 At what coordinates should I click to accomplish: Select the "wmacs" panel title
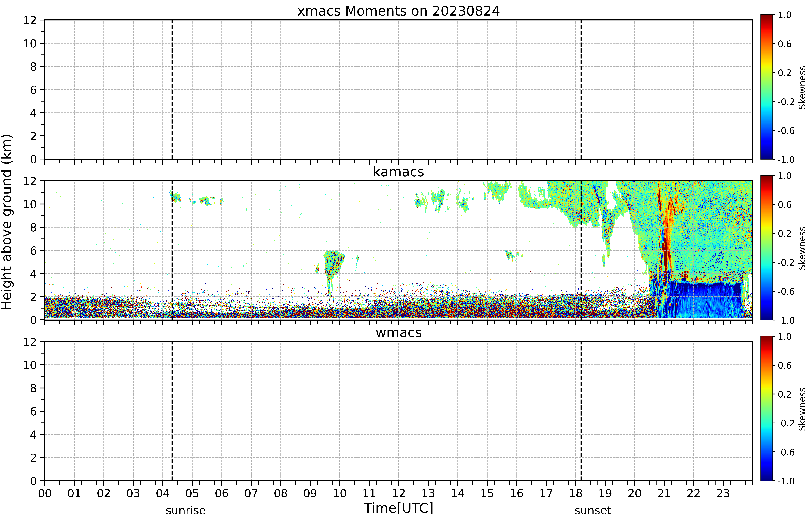399,333
